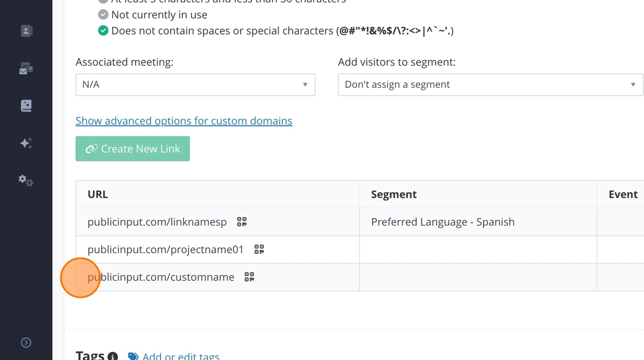
Task: Show QR code for customname URL
Action: [x=250, y=277]
